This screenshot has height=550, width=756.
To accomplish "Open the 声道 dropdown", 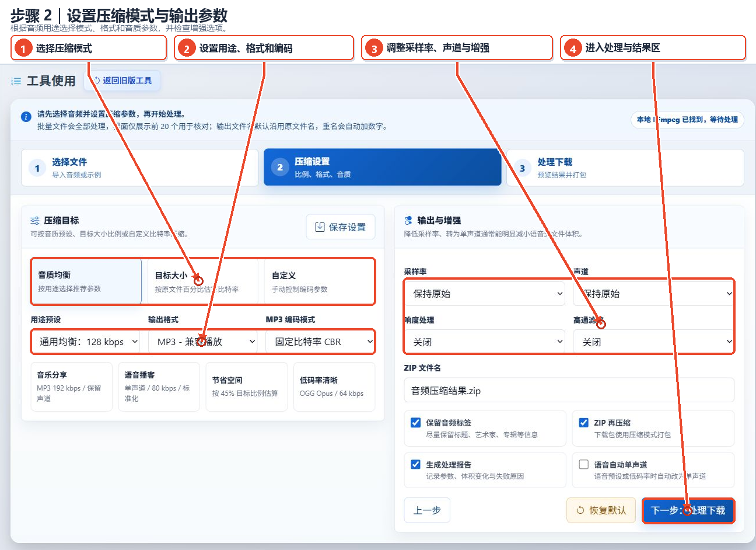I will tap(653, 294).
